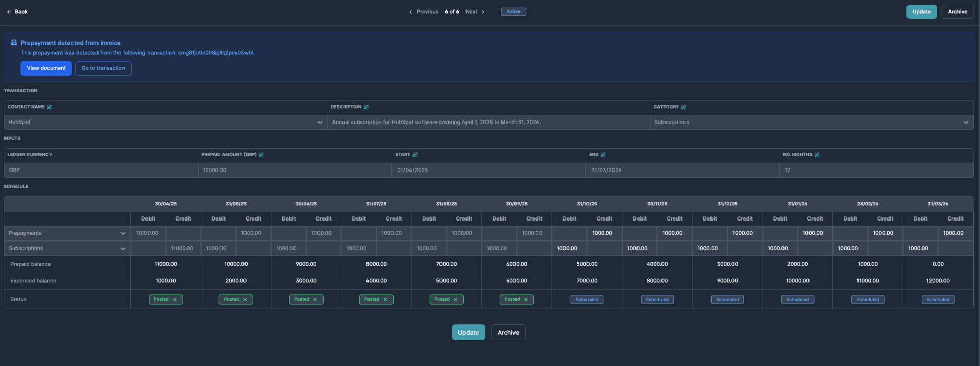Remove Posted status for 30/04/25 via X

175,300
